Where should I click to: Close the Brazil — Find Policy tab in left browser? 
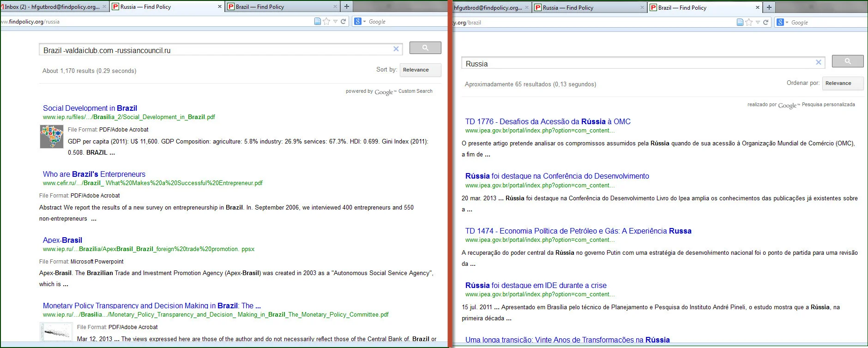(x=335, y=7)
